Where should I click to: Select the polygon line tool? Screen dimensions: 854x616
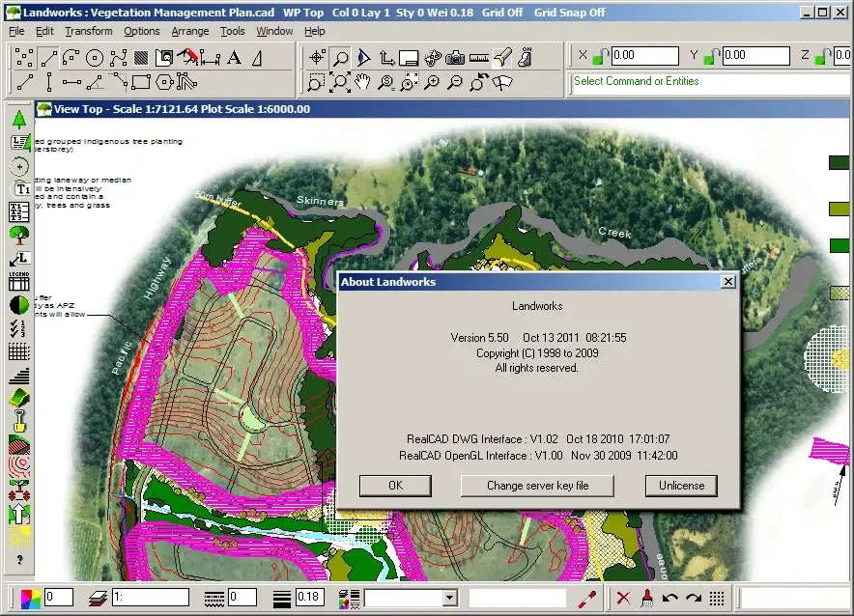tap(164, 82)
